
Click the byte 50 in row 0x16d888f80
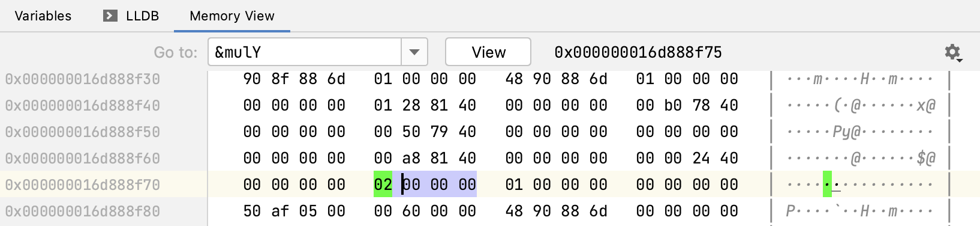coord(252,211)
